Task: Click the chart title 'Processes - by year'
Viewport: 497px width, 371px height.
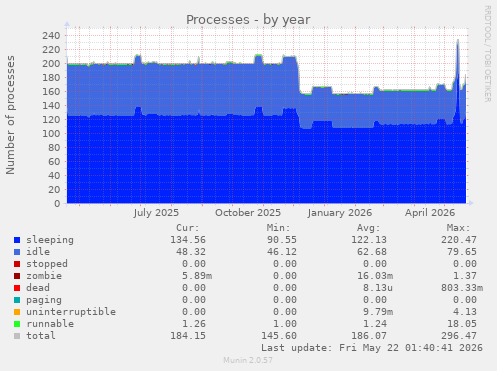Action: pos(248,20)
